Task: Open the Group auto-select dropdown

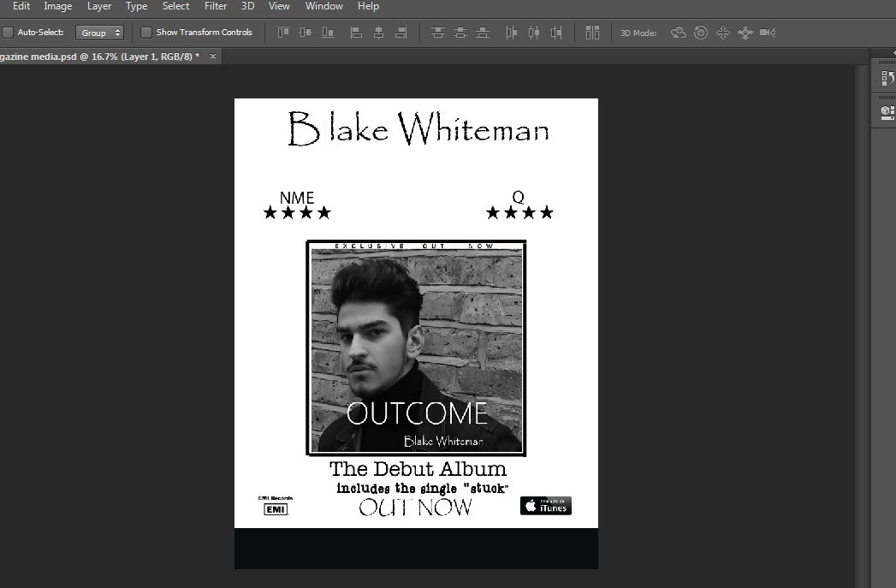Action: tap(100, 33)
